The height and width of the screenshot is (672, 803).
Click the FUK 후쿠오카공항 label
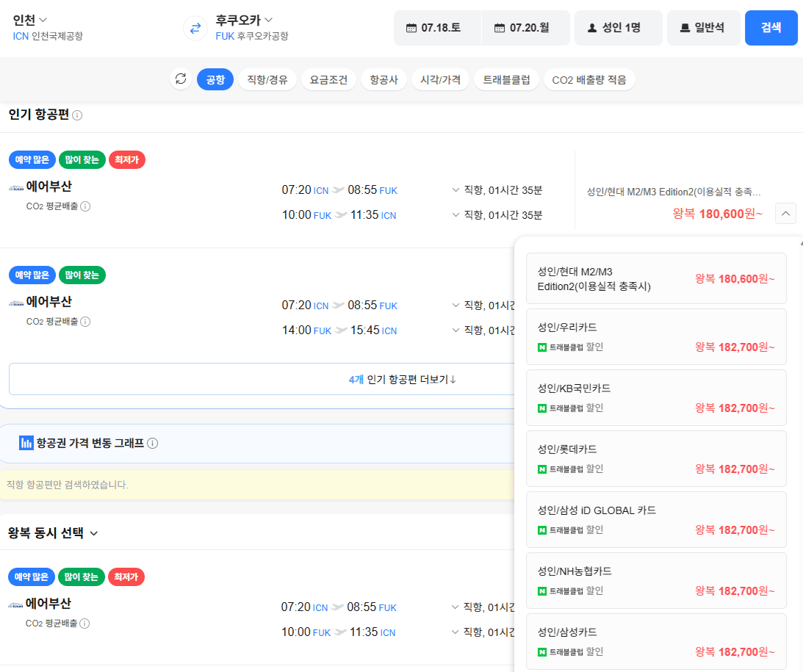[252, 36]
